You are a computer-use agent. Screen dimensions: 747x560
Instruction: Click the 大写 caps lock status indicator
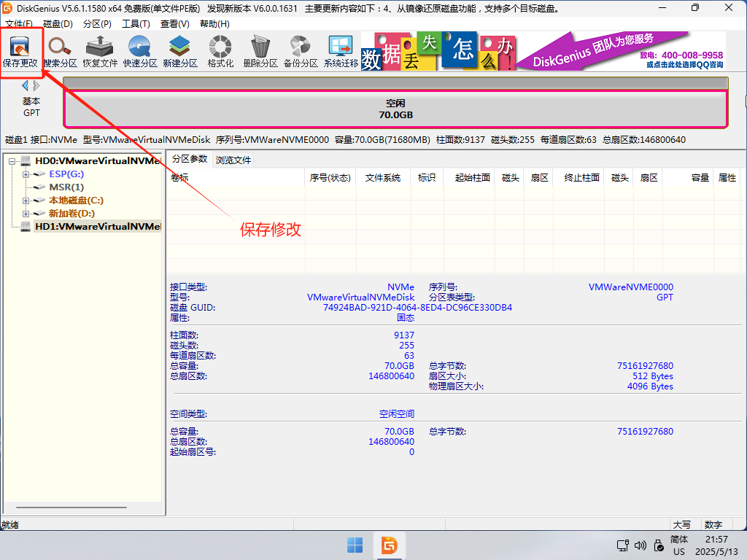[682, 525]
